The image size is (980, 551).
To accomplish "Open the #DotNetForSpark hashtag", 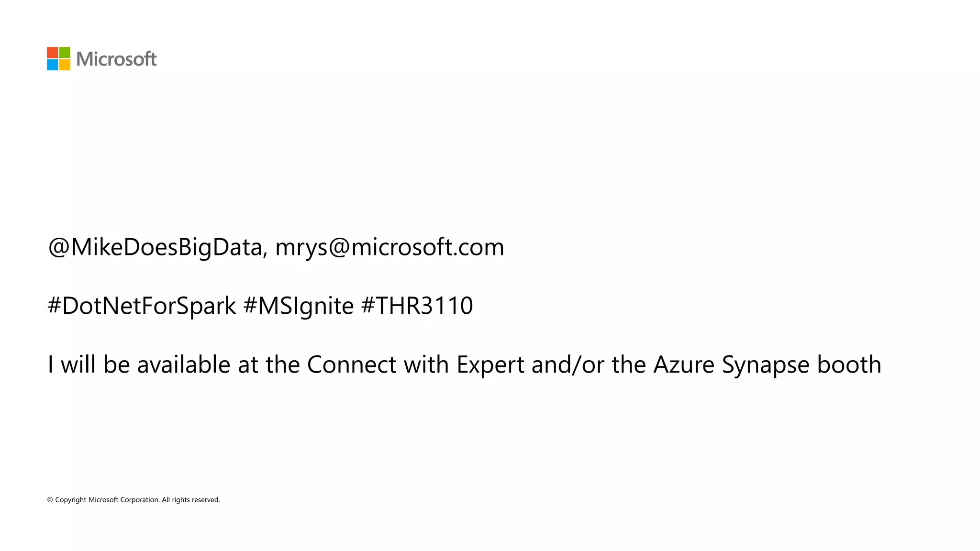I will tap(142, 306).
